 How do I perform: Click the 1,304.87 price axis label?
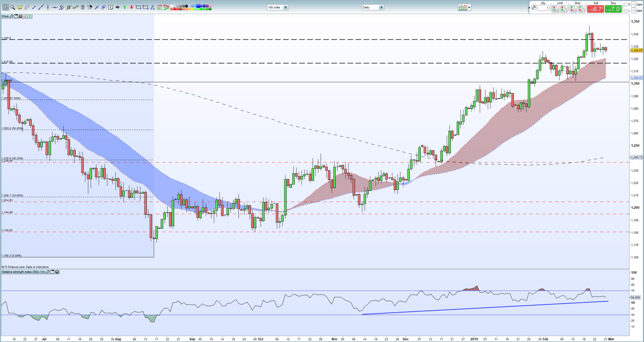[637, 78]
